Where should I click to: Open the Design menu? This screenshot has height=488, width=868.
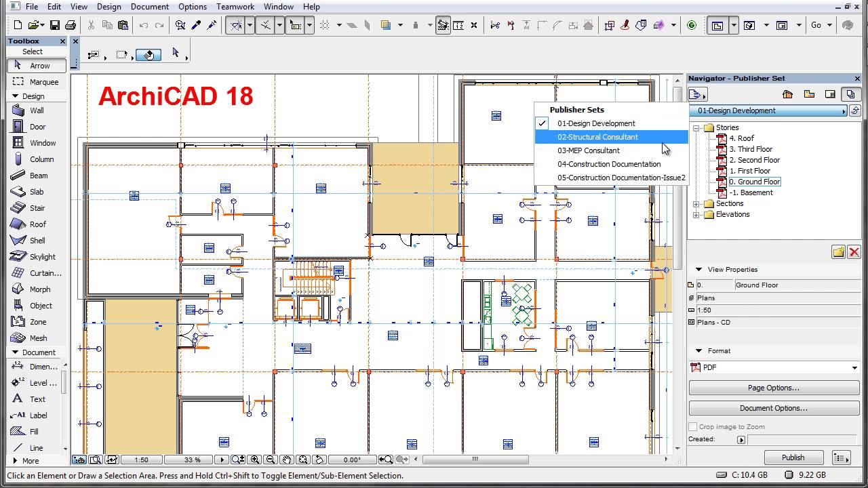(x=108, y=7)
